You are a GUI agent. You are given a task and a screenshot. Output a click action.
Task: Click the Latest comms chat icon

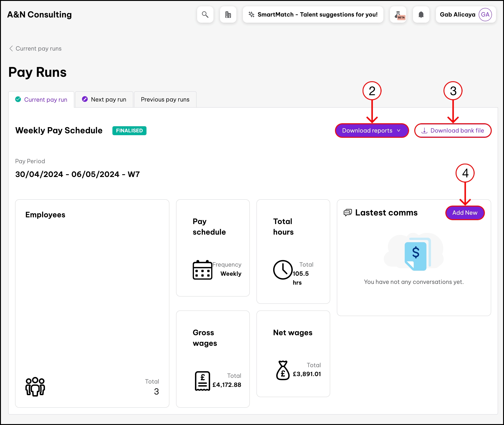click(x=347, y=213)
